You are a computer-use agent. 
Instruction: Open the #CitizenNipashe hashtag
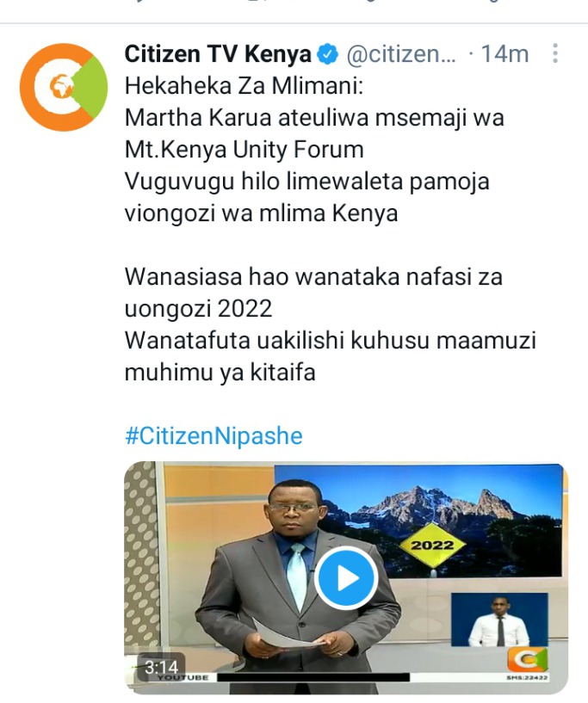214,435
